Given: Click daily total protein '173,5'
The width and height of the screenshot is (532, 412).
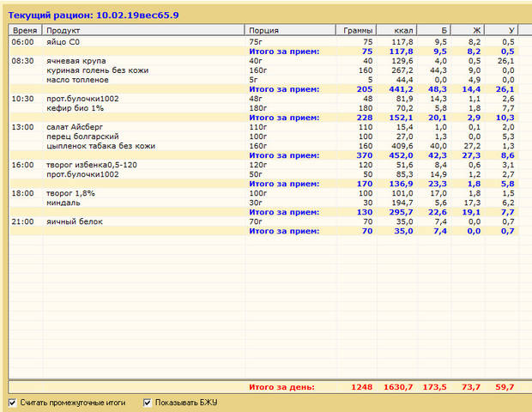Looking at the screenshot, I should (x=435, y=387).
